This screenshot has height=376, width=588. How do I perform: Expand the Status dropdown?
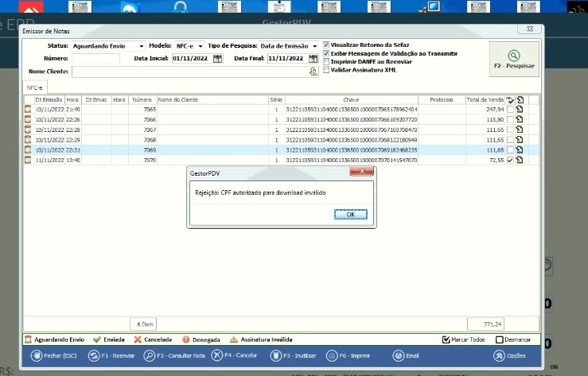(142, 46)
